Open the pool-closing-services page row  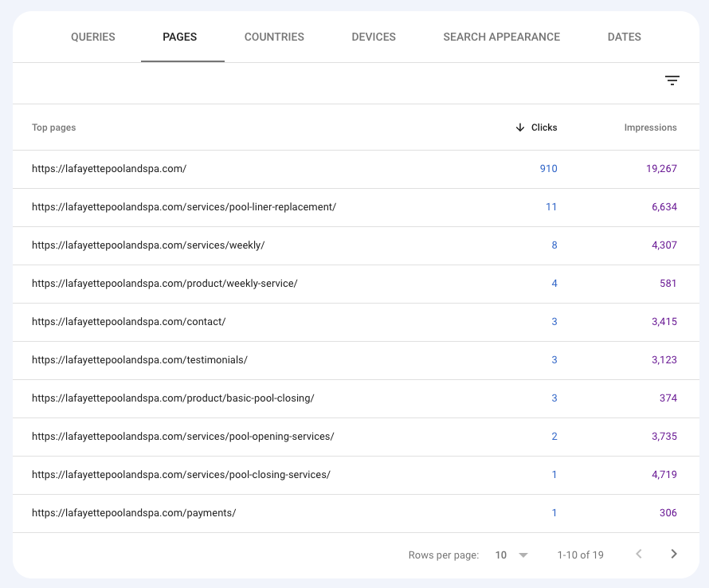(356, 475)
